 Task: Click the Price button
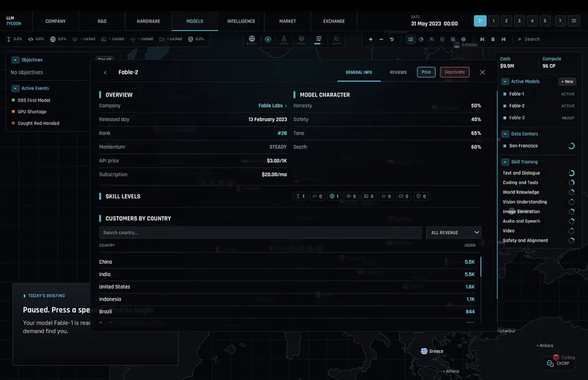click(426, 72)
